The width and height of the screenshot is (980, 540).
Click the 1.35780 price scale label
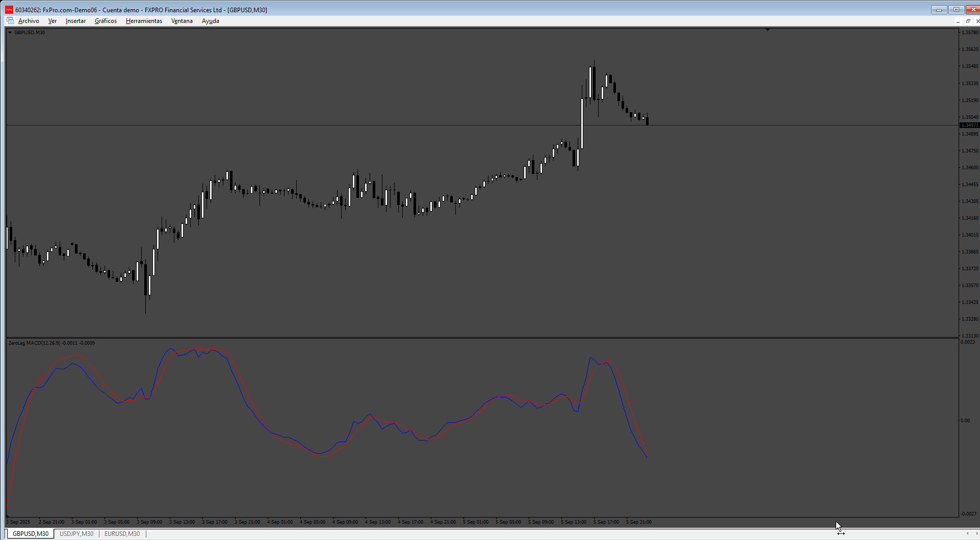[x=970, y=33]
